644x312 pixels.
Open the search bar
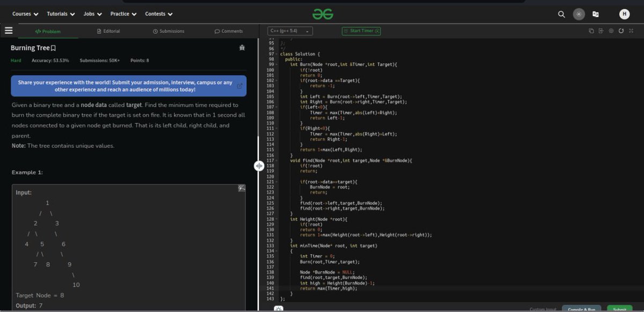tap(561, 14)
